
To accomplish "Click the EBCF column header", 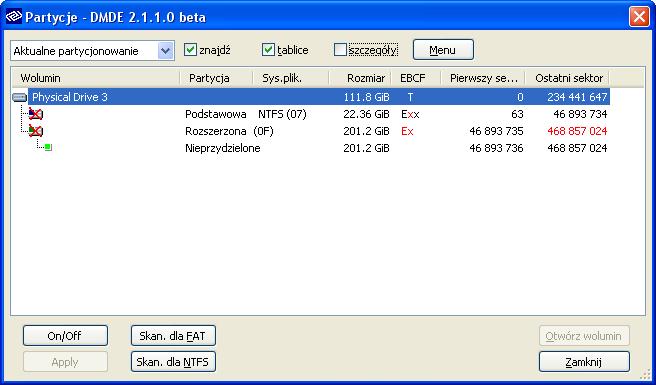I will pos(415,78).
